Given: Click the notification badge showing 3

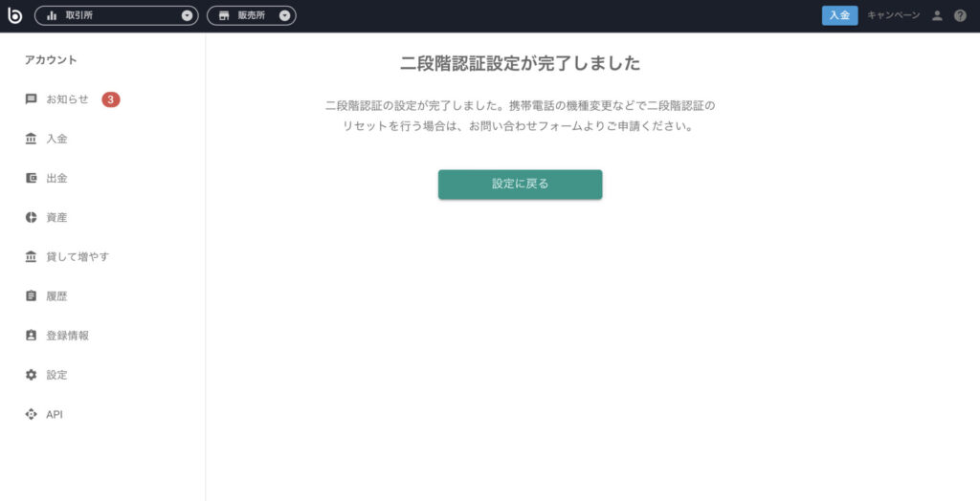Looking at the screenshot, I should pyautogui.click(x=111, y=99).
